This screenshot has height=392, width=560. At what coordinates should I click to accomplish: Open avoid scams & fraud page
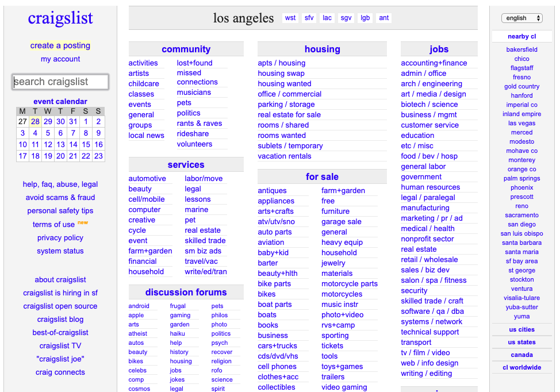(60, 197)
